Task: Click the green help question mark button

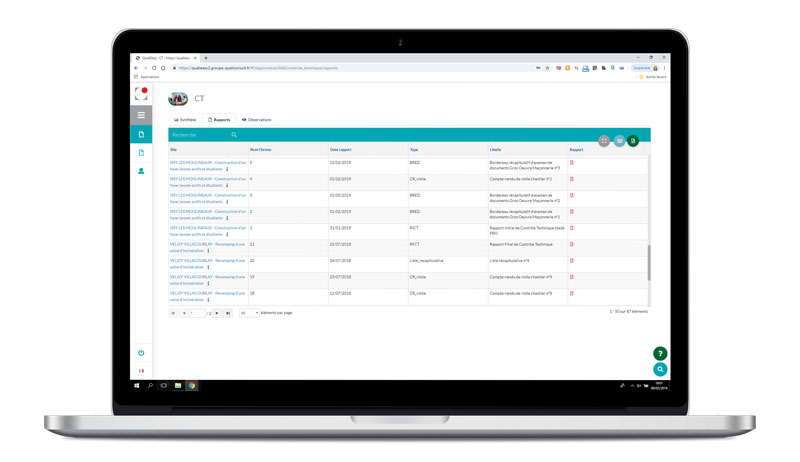Action: coord(660,354)
